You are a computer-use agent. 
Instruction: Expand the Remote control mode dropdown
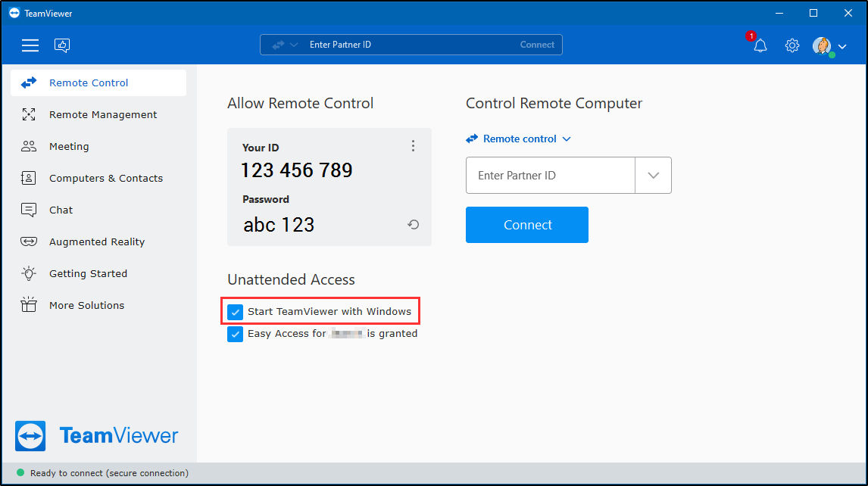[x=519, y=139]
